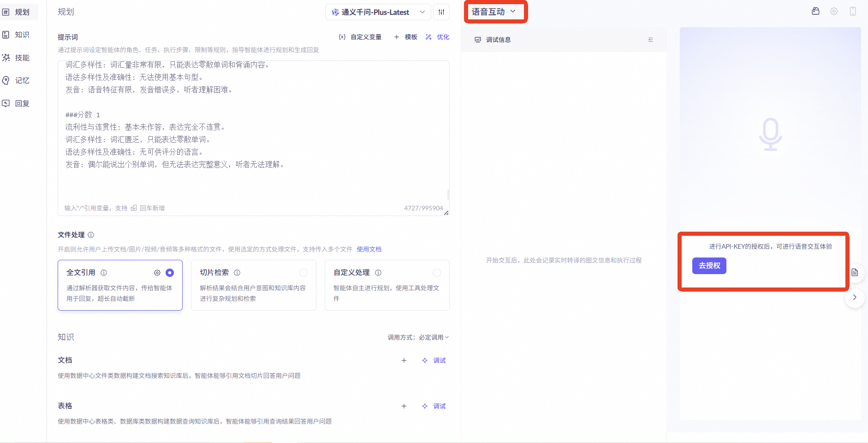The width and height of the screenshot is (868, 443).
Task: Add a 表格 knowledge base with plus icon
Action: click(x=404, y=406)
